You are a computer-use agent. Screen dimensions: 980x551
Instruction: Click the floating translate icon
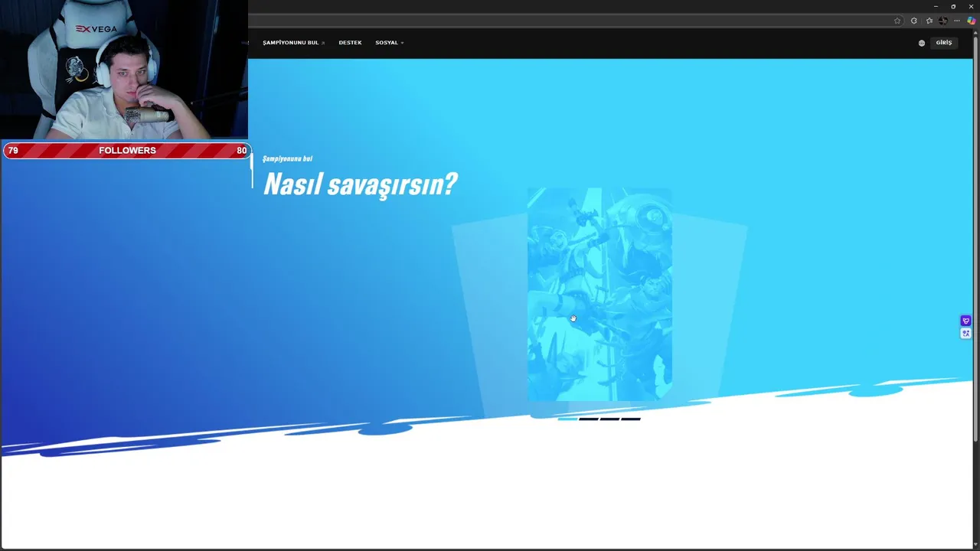point(965,333)
